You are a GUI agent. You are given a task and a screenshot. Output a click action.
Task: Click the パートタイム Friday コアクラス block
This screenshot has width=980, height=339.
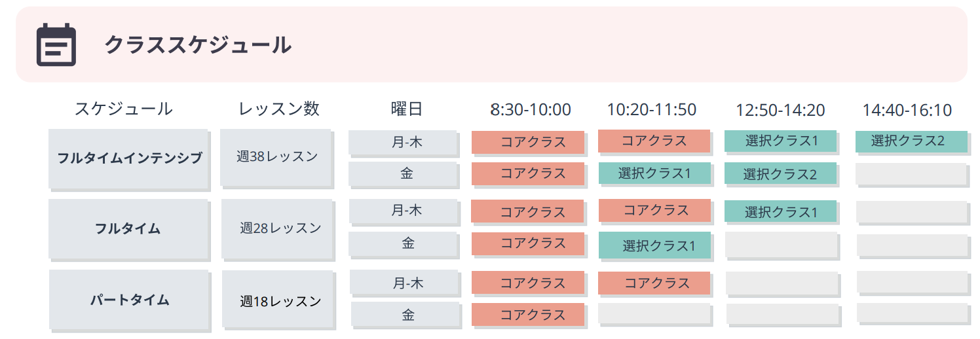pyautogui.click(x=527, y=314)
